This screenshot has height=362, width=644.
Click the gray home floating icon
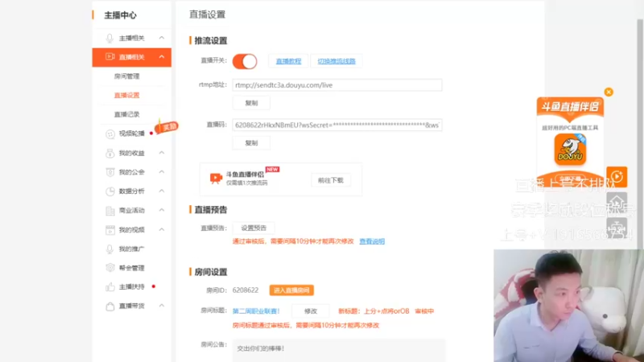617,203
